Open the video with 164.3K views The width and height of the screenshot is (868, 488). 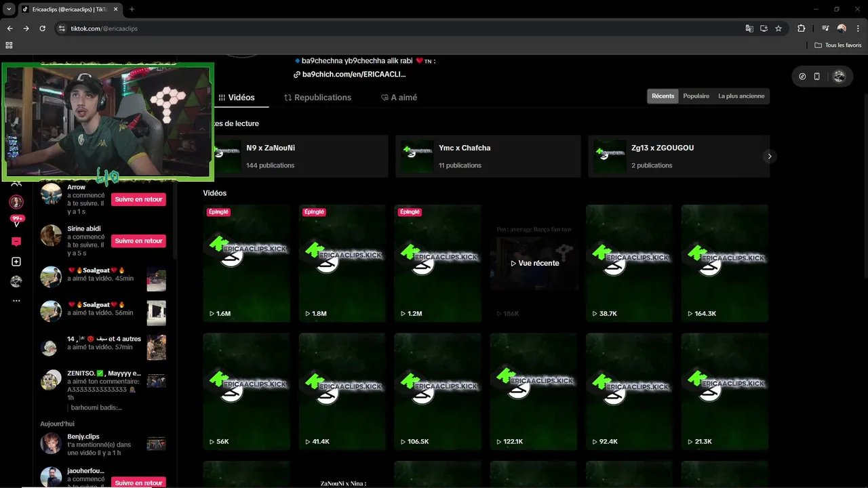coord(725,263)
